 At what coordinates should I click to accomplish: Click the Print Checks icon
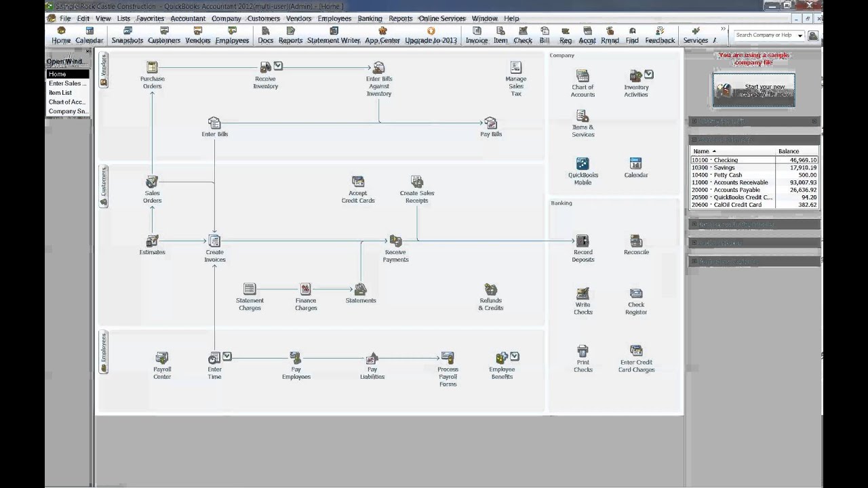coord(583,350)
